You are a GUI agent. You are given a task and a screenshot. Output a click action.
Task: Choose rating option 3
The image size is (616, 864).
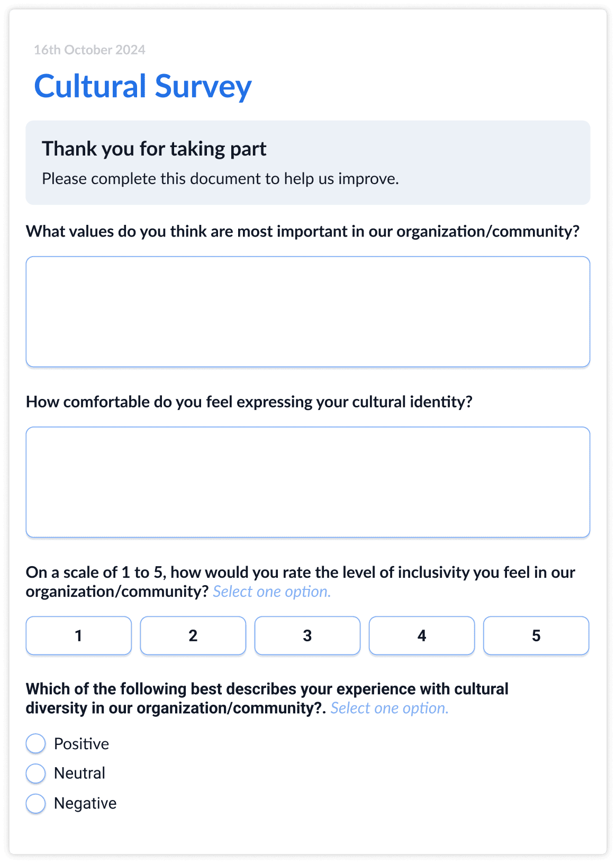307,636
